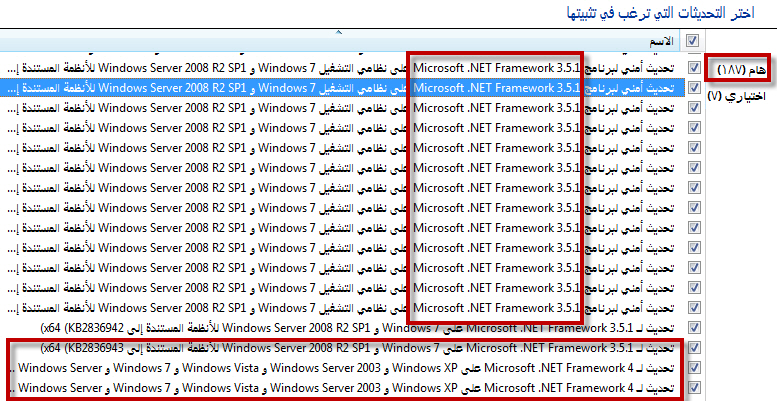Image resolution: width=777 pixels, height=401 pixels.
Task: Uncheck the checkbox of the highlighted blue row
Action: click(x=694, y=88)
